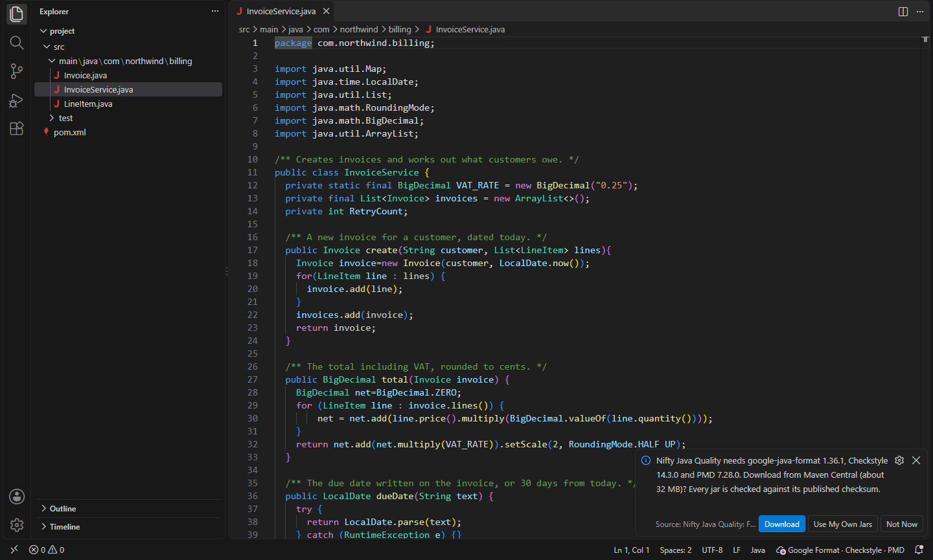
Task: Open the Explorer view in activity bar
Action: (x=17, y=14)
